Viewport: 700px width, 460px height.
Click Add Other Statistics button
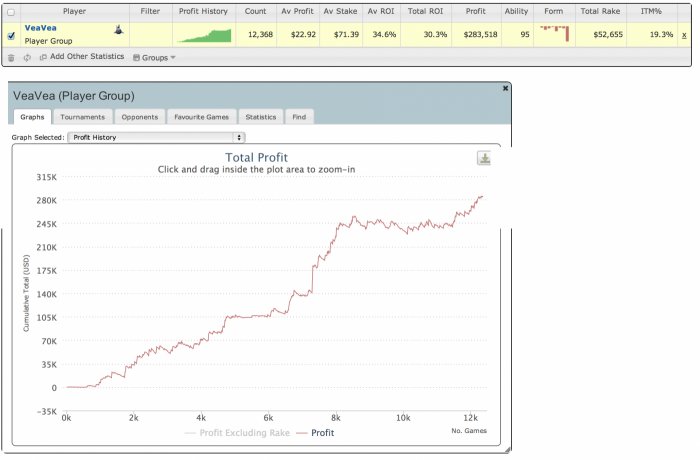82,57
